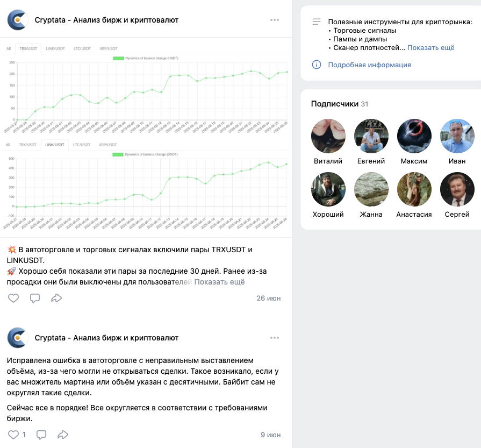Like the post about TRXUSDT pairs

point(13,298)
